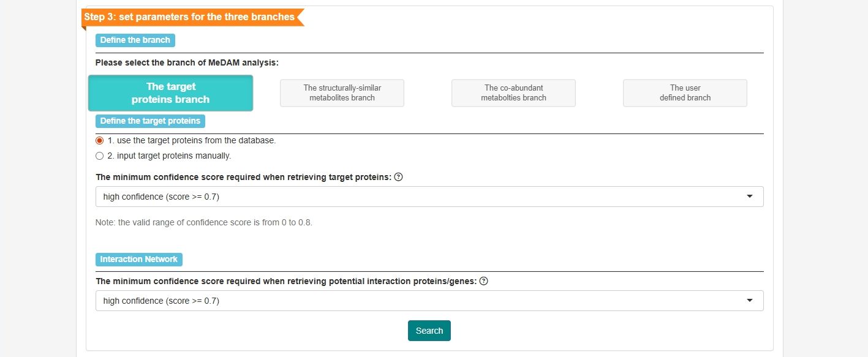Click the minimum confidence score target proteins label
The height and width of the screenshot is (357, 868).
tap(243, 177)
